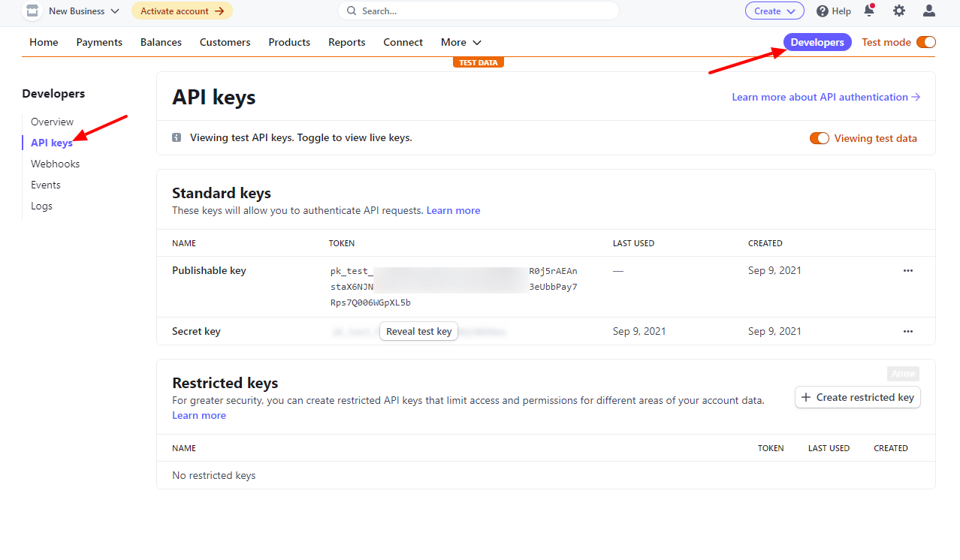Click the Help question mark icon
The width and height of the screenshot is (960, 560).
click(823, 11)
